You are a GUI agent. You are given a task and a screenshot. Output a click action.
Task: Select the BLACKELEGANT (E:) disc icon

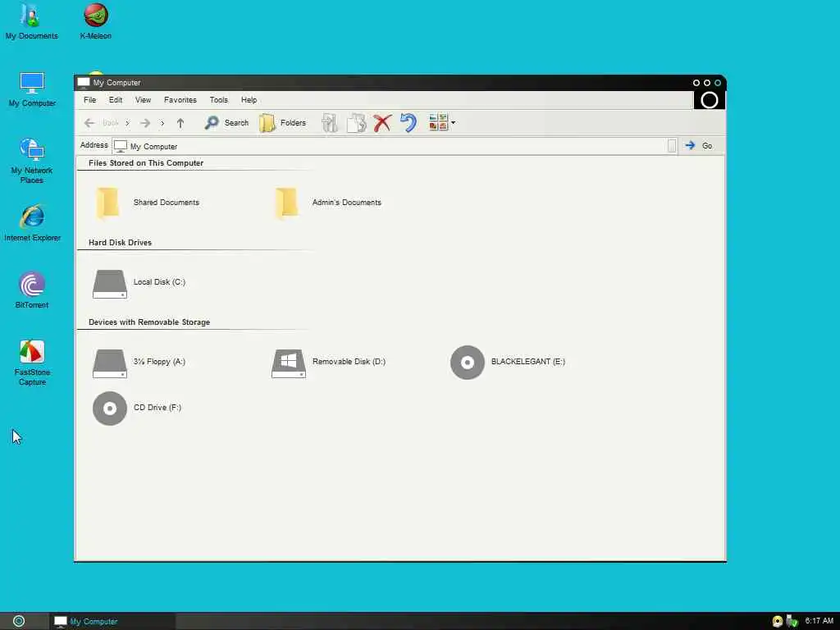(467, 363)
